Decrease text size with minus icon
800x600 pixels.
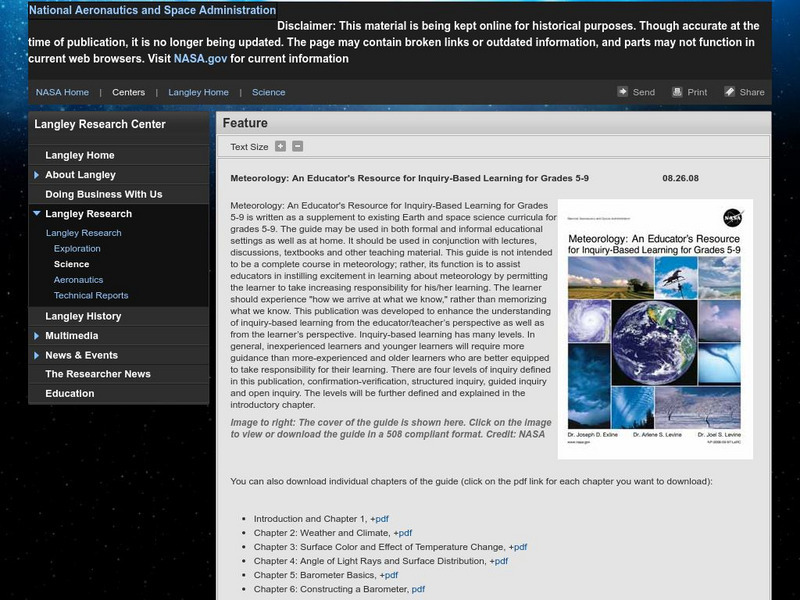pos(297,146)
